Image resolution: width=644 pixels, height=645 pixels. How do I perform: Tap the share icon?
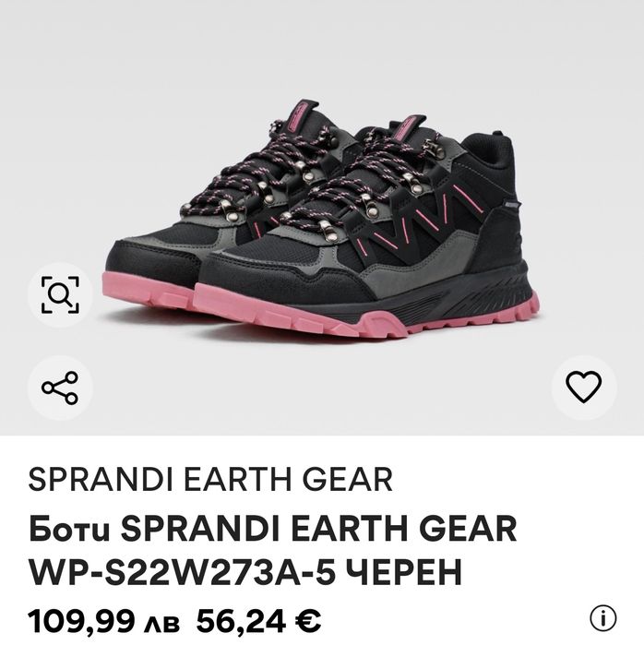tap(60, 388)
